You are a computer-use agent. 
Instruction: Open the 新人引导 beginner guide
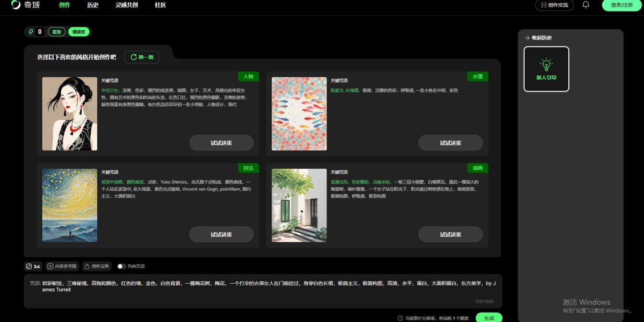coord(546,69)
